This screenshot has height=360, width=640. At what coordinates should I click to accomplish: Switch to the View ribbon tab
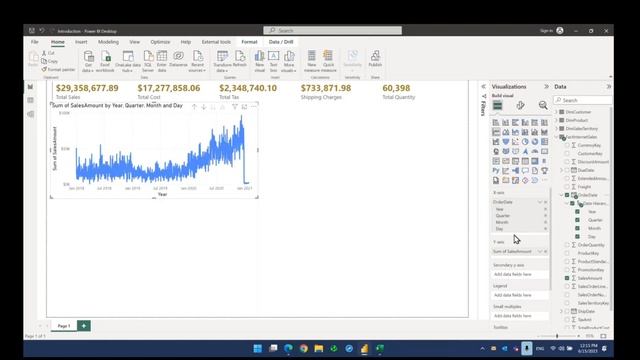click(134, 42)
